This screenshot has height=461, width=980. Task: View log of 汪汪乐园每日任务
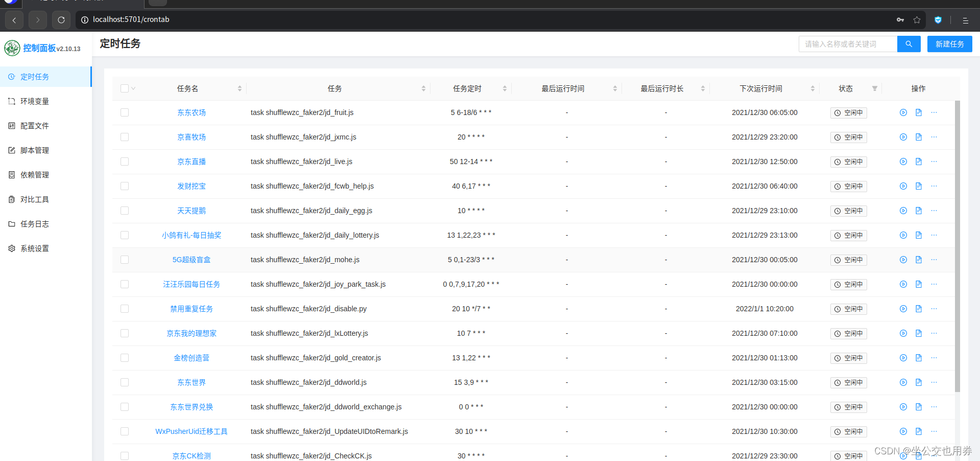pyautogui.click(x=918, y=284)
